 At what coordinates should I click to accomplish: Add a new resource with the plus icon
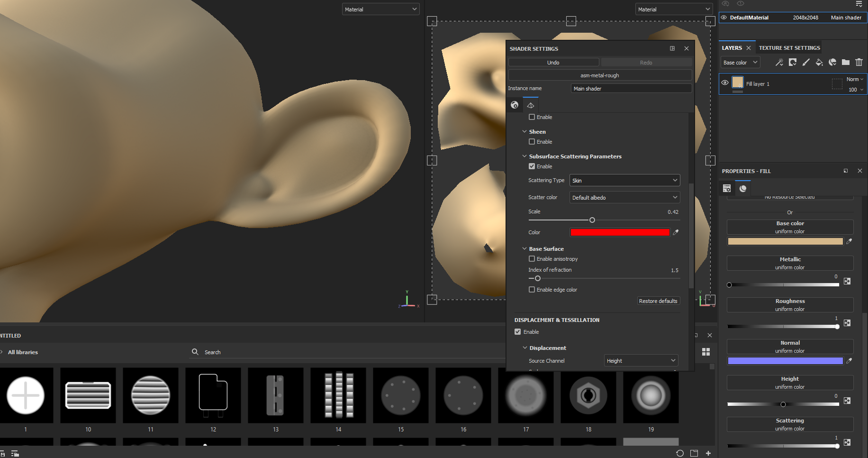tap(708, 453)
